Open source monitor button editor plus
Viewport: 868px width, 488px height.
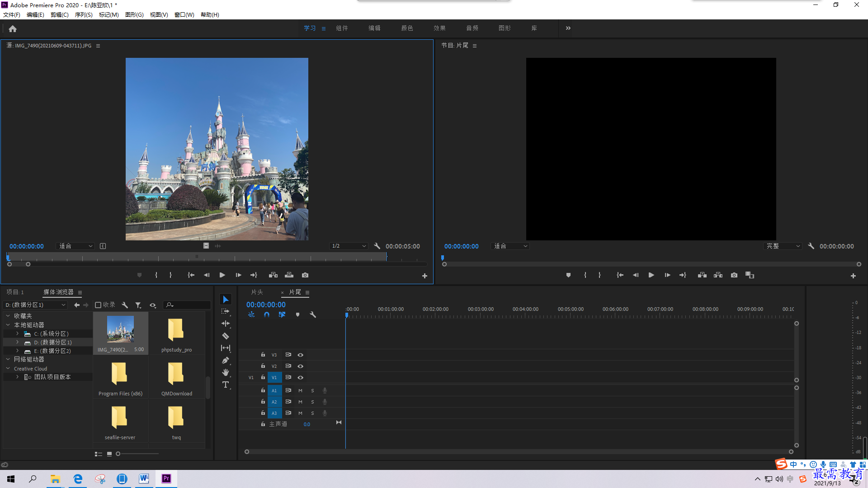coord(425,276)
